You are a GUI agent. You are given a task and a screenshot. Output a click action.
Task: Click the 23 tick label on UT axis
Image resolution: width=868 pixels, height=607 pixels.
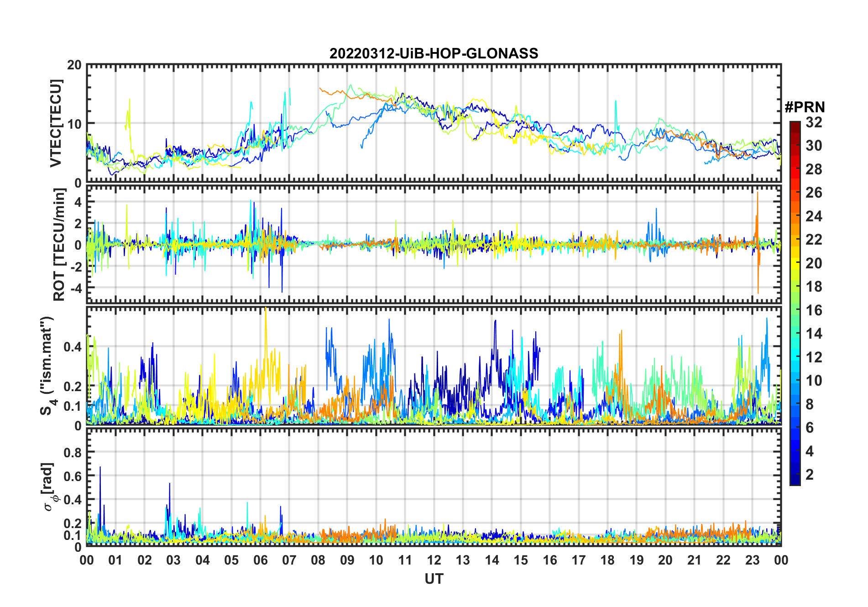[752, 560]
